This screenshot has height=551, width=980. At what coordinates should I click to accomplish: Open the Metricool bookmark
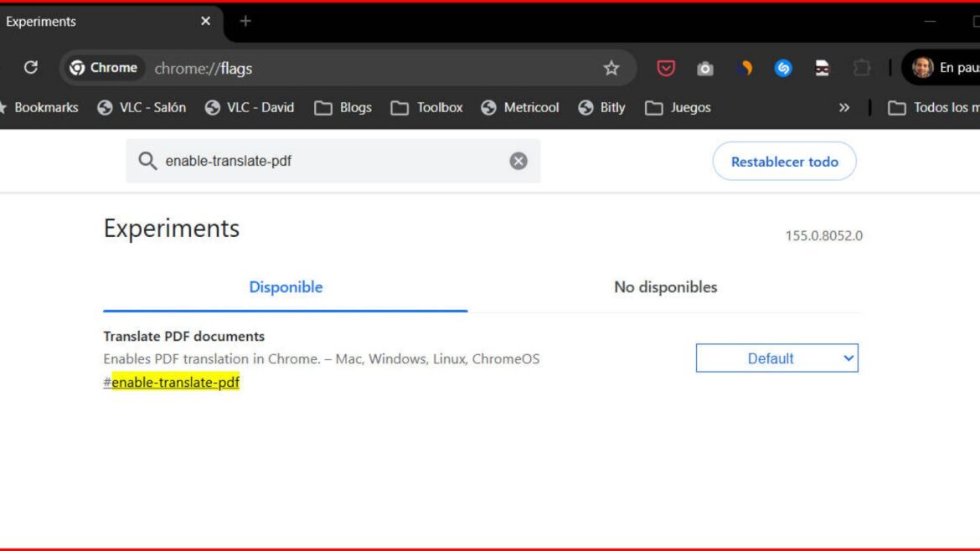point(520,107)
